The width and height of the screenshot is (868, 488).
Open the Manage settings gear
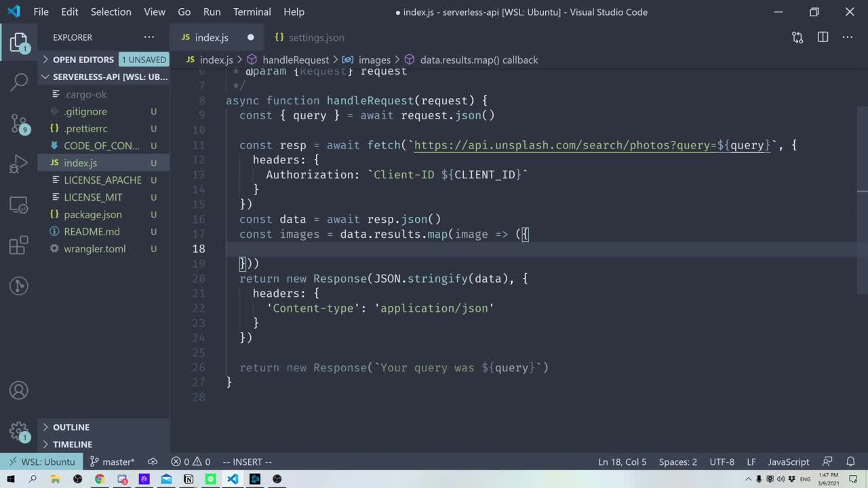[x=19, y=431]
